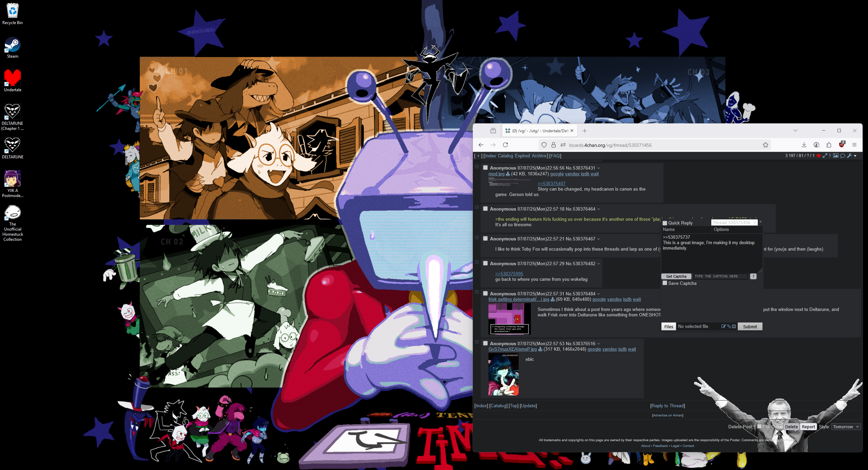Open the Recycle Bin desktop icon
This screenshot has width=868, height=470.
point(13,14)
